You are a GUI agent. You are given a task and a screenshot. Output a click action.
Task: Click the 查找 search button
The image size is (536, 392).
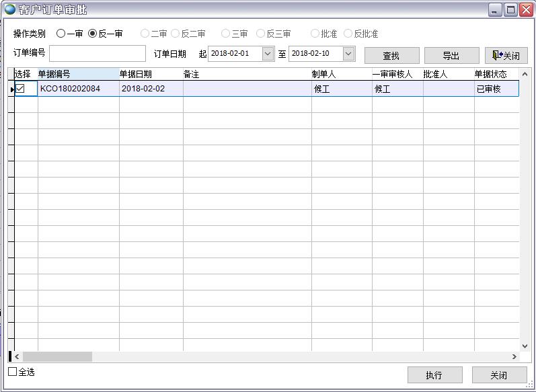pos(391,56)
